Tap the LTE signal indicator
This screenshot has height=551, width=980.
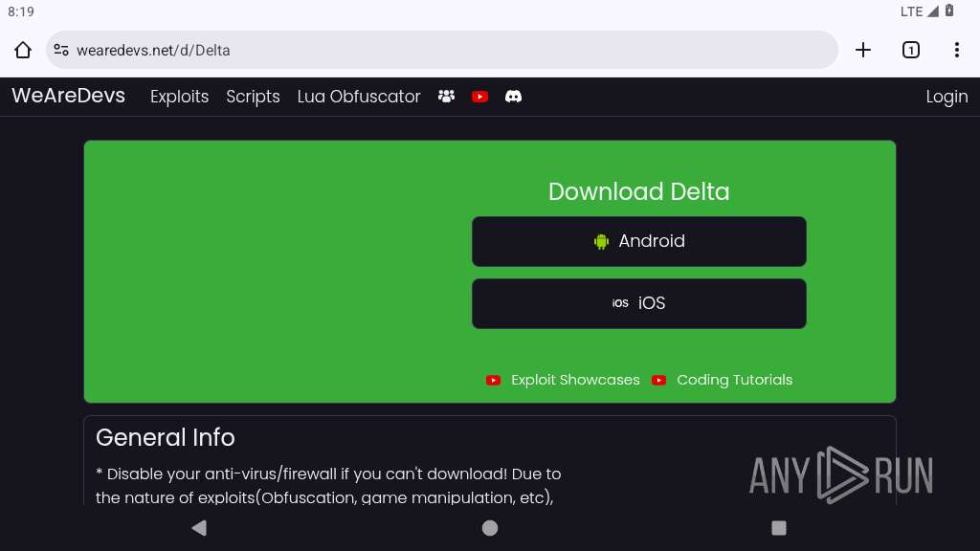920,11
